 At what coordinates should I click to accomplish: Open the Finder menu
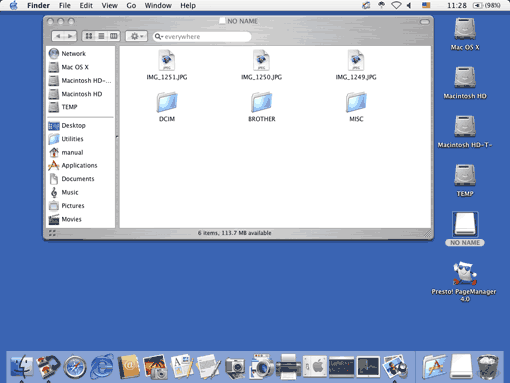(x=38, y=5)
